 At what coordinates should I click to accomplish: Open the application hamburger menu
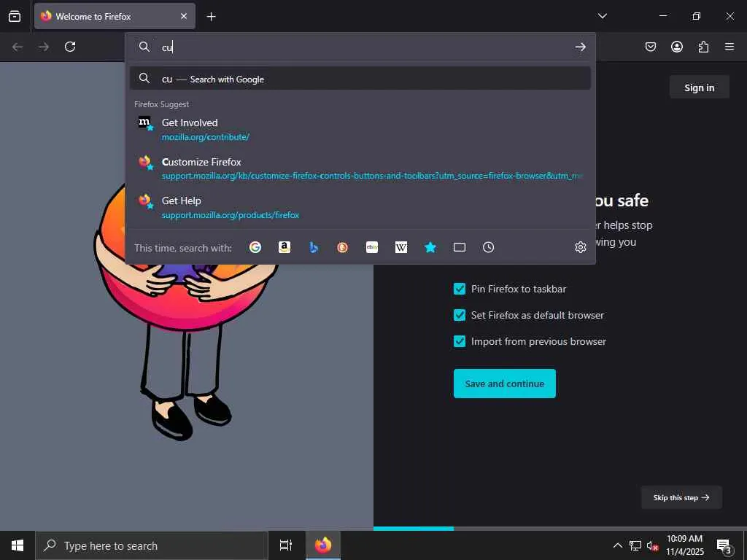(729, 47)
